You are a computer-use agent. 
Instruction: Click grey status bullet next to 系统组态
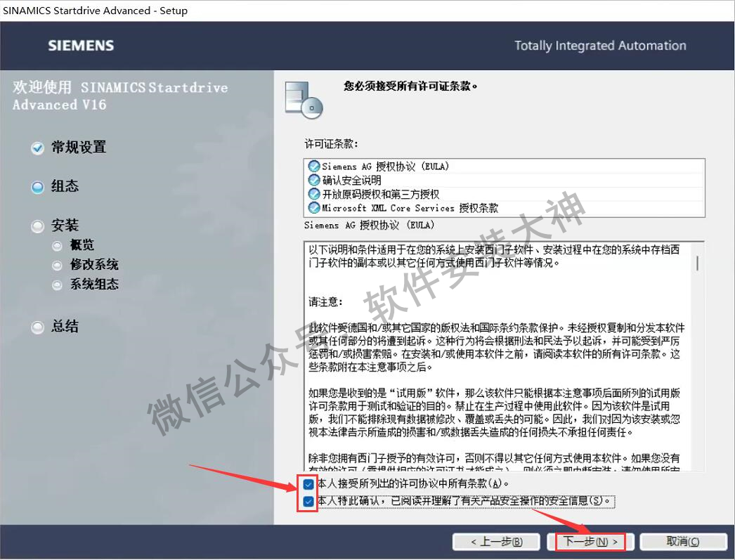tap(57, 285)
